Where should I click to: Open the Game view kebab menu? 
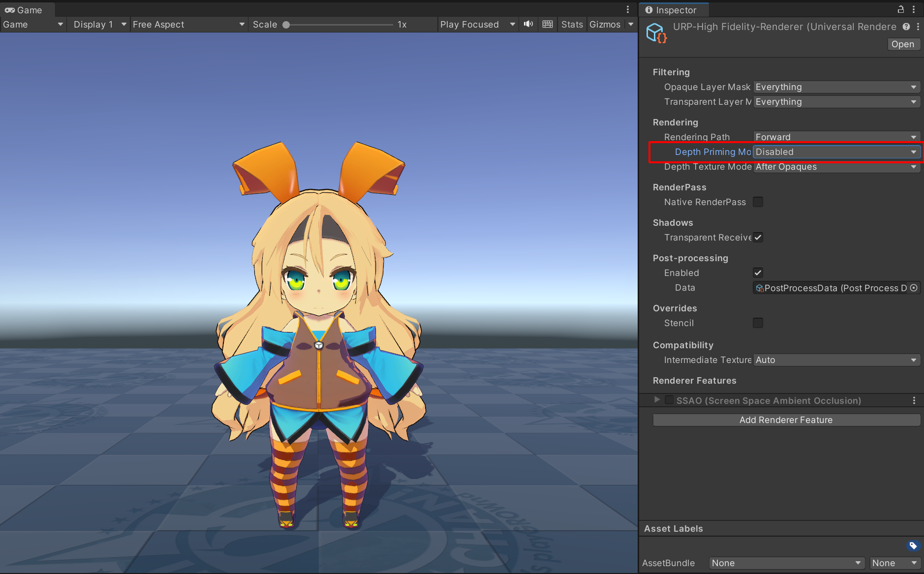coord(628,9)
